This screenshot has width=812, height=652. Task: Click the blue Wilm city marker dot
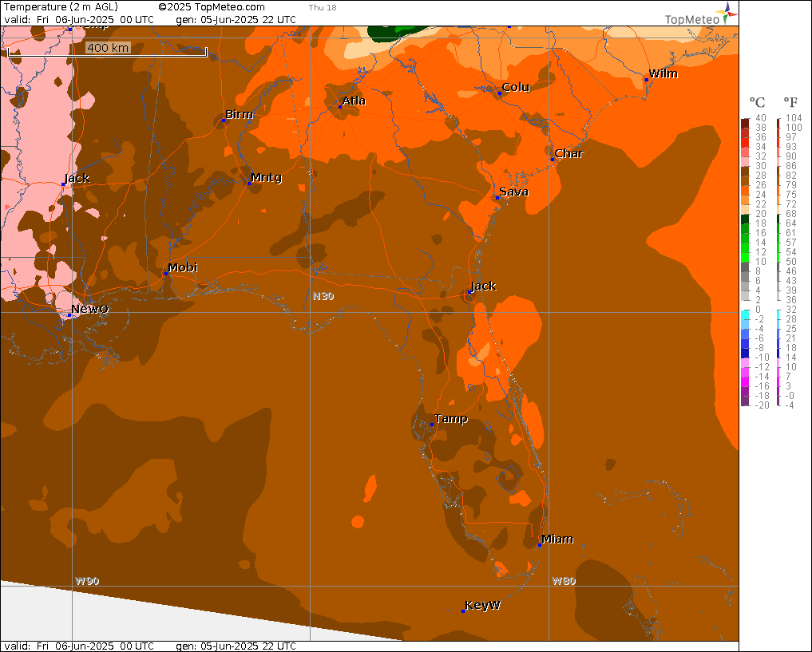(646, 80)
